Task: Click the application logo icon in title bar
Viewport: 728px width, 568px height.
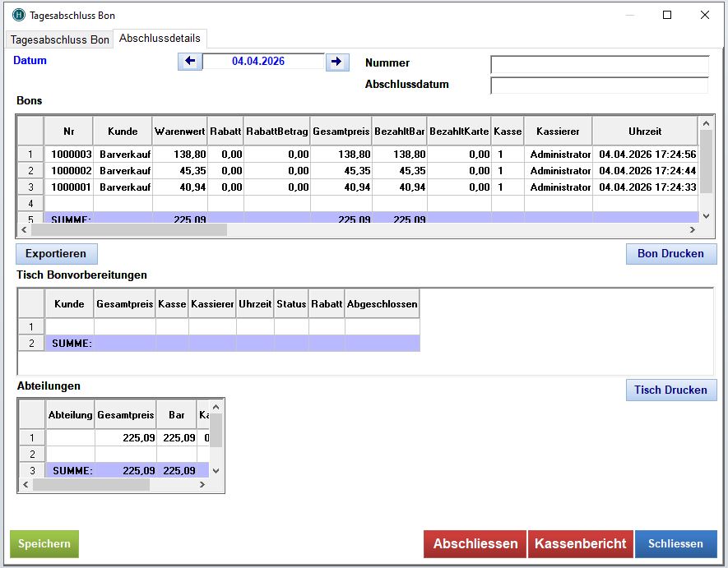Action: click(18, 15)
